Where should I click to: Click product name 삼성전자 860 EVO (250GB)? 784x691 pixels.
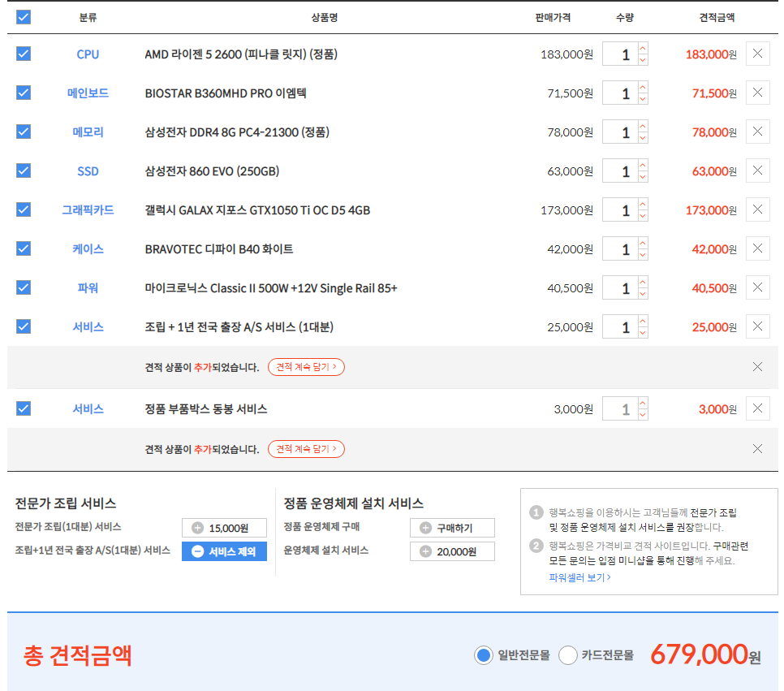coord(212,171)
